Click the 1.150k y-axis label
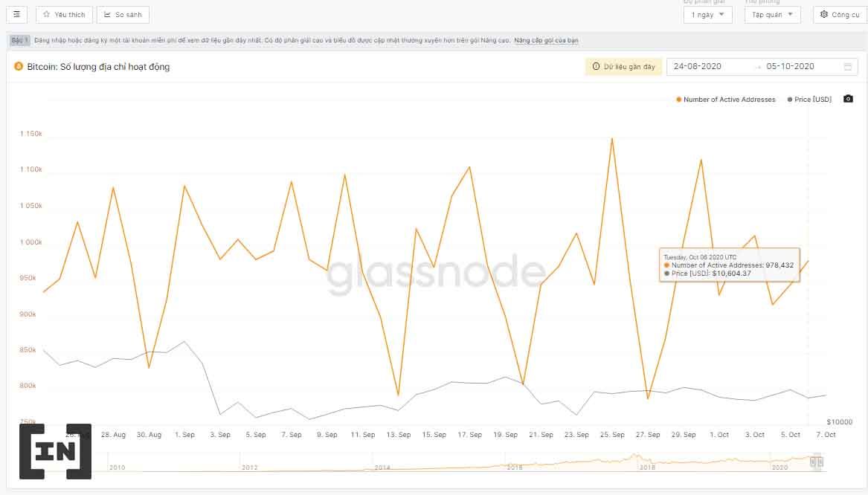Viewport: 868px width, 495px height. point(31,134)
